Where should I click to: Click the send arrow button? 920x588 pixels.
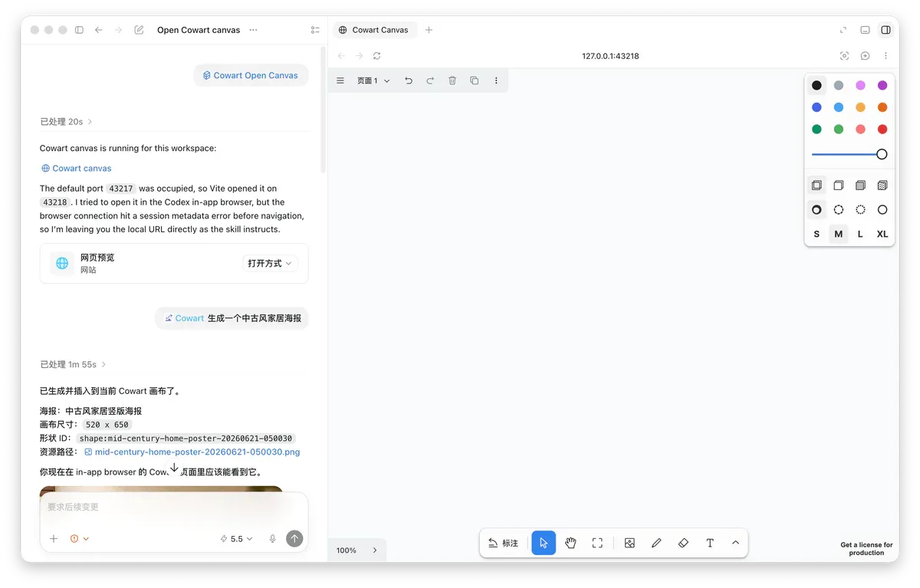click(294, 539)
